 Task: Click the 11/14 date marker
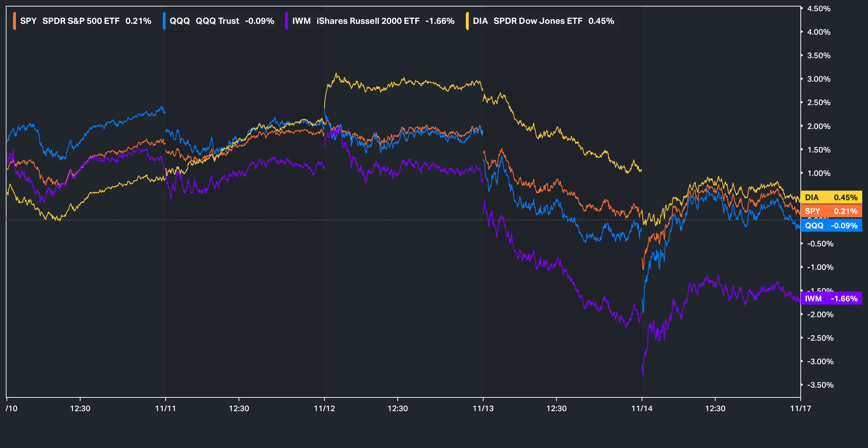pyautogui.click(x=642, y=409)
